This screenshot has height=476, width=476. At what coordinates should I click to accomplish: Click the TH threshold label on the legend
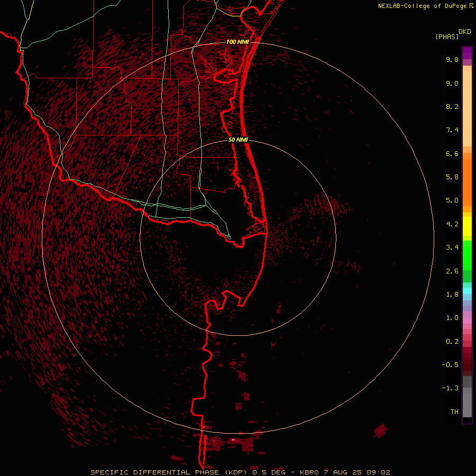[454, 412]
